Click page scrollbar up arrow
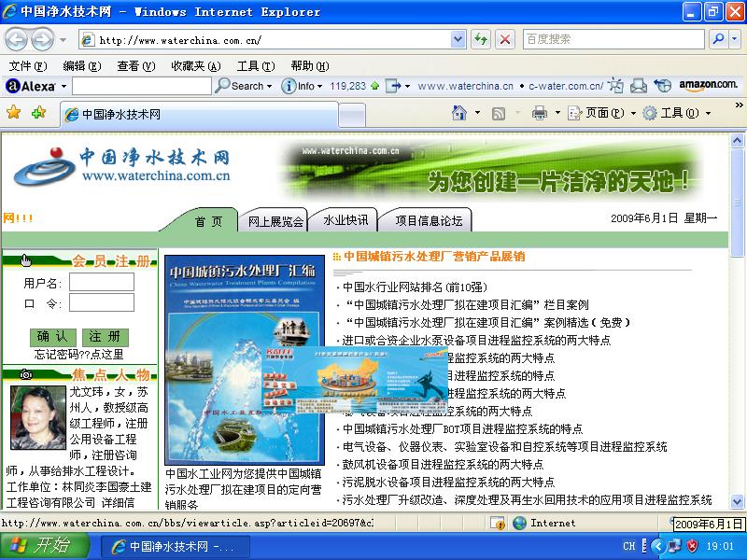Viewport: 747px width, 560px height. pos(737,141)
